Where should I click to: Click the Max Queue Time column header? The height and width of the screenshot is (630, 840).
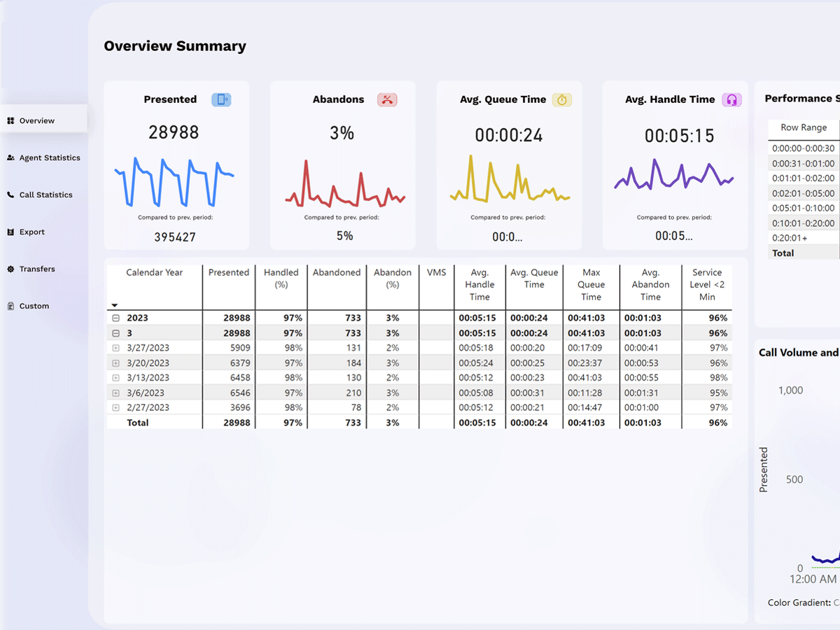pos(591,285)
